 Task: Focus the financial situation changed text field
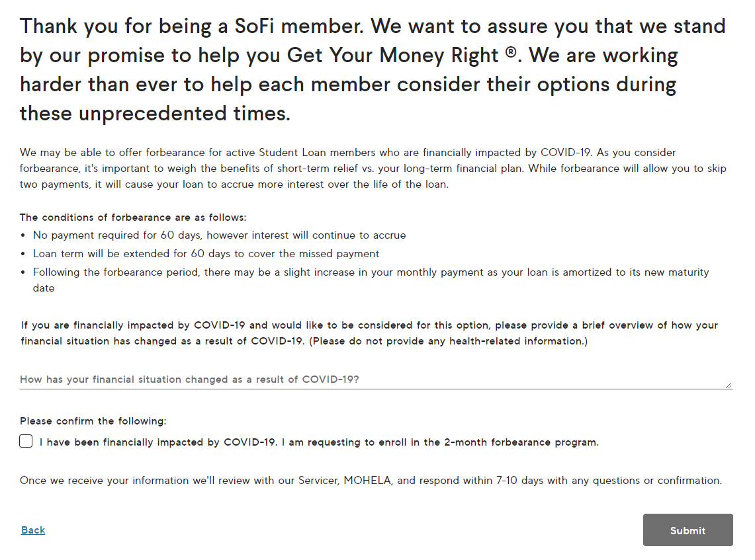click(376, 380)
